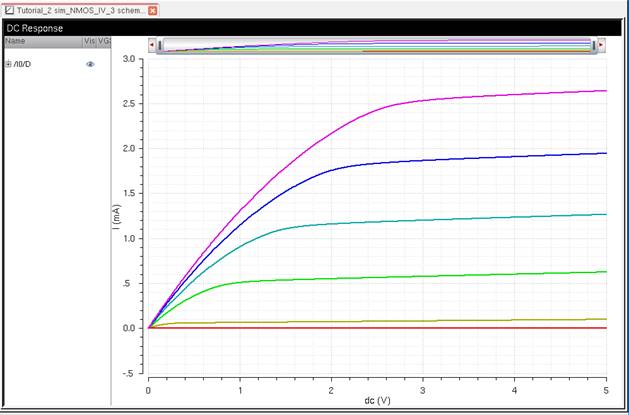The image size is (629, 415).
Task: Click the Vis column header
Action: click(89, 42)
